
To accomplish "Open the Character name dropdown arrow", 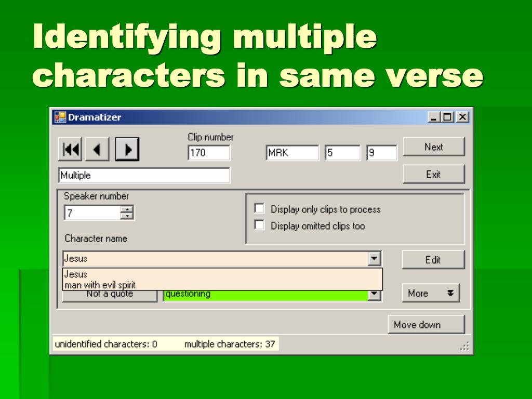I will tap(374, 259).
